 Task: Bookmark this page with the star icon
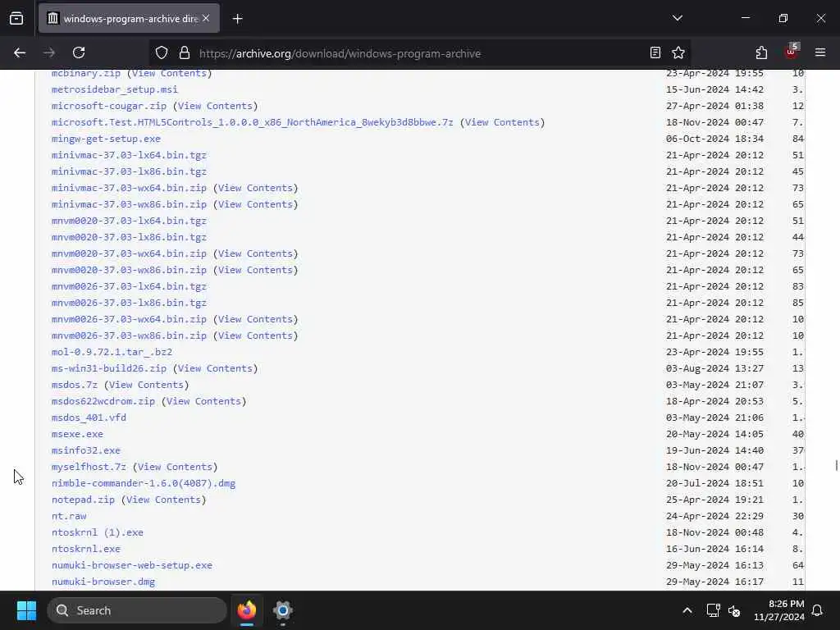(x=678, y=52)
